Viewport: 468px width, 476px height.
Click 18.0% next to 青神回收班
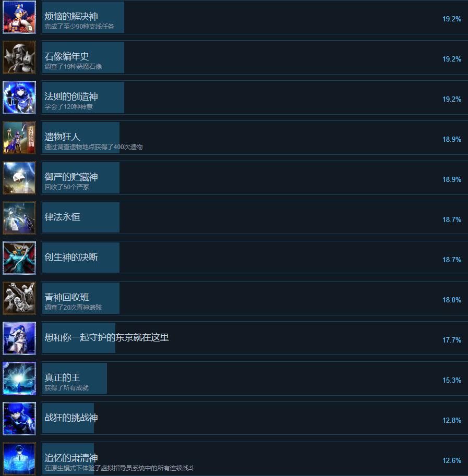tap(452, 300)
